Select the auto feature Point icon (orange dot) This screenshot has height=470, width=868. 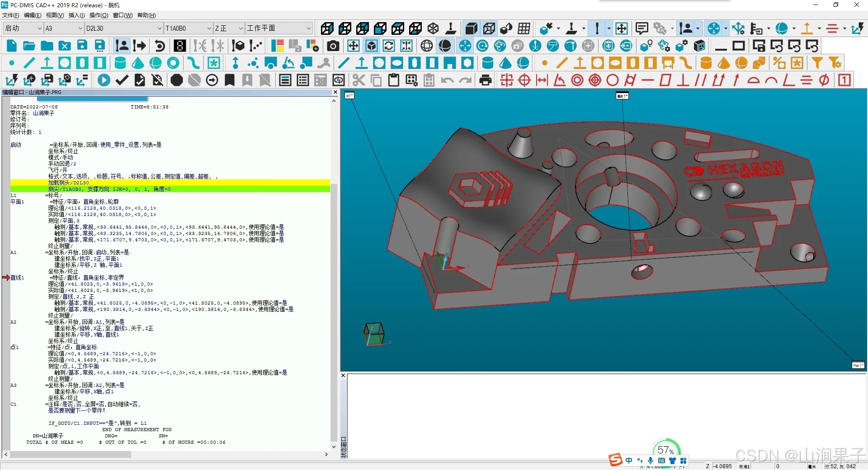(x=545, y=63)
